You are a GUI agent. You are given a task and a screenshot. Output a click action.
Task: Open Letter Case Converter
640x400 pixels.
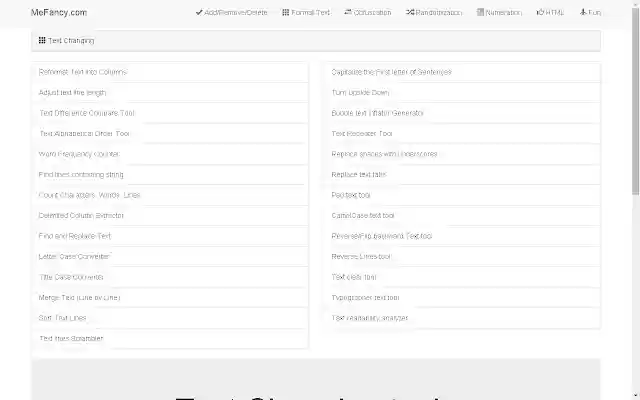click(74, 256)
